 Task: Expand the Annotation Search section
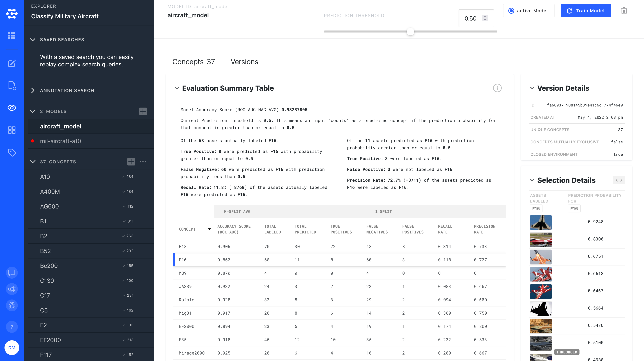tap(33, 90)
